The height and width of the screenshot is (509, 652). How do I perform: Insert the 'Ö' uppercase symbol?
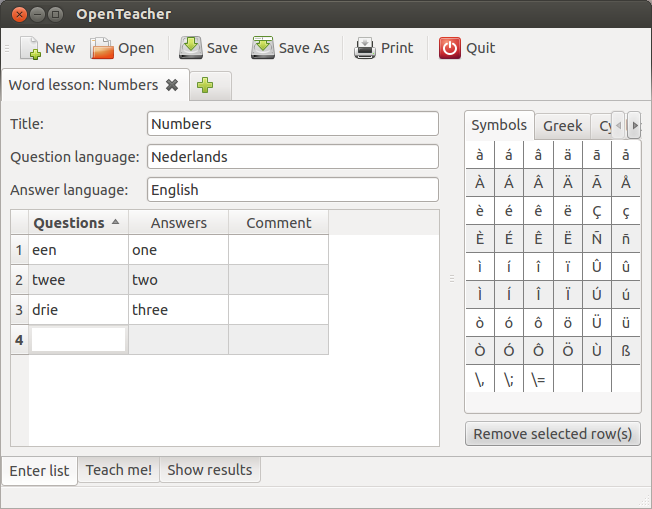[x=568, y=351]
